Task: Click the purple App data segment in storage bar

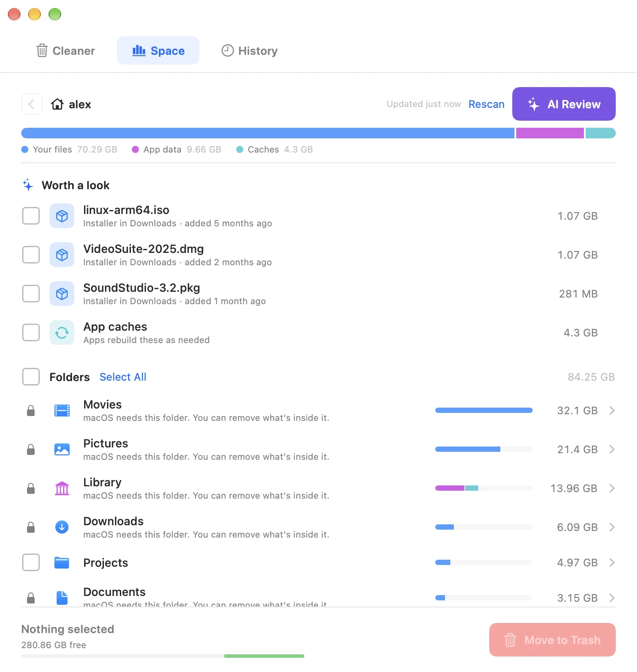Action: click(x=550, y=133)
